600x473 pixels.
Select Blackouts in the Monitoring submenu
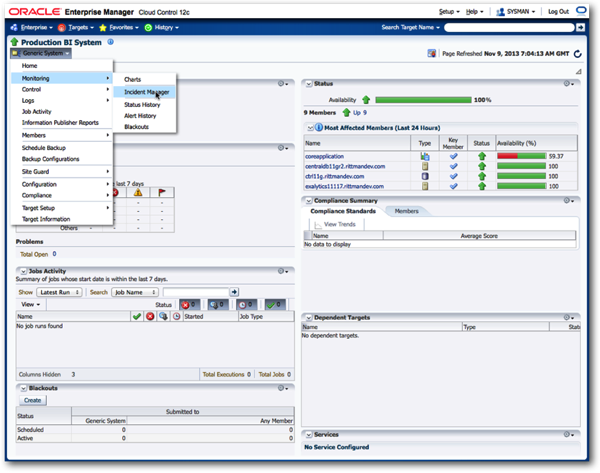point(136,127)
